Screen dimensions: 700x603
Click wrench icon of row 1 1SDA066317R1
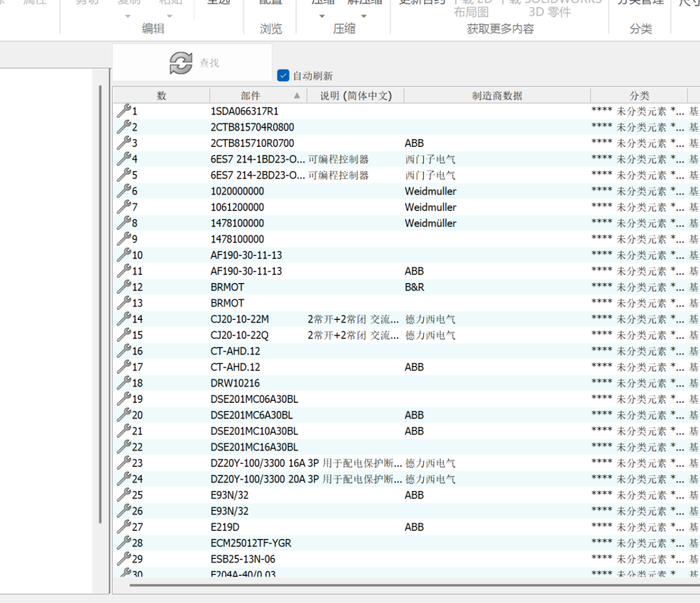point(123,111)
